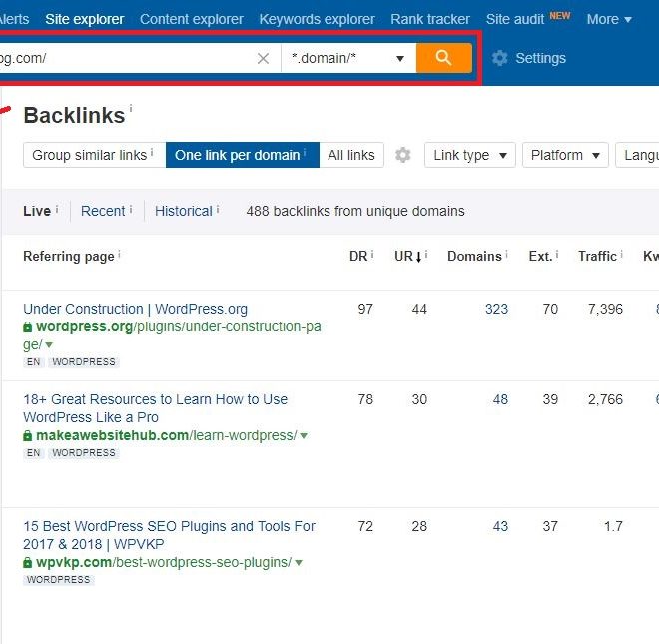Open the wpvkp.com/best-wordpress-seo-plugins/ URL
659x644 pixels.
pyautogui.click(x=164, y=562)
